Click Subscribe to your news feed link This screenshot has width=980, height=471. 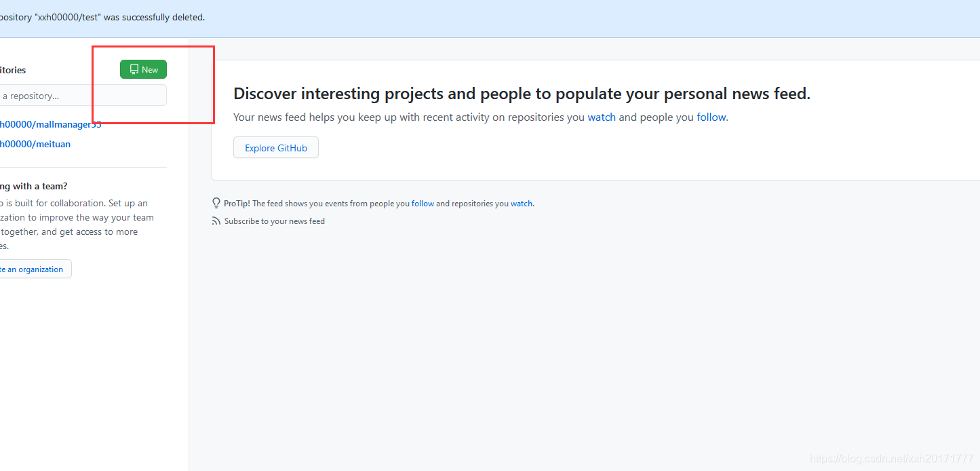tap(275, 221)
